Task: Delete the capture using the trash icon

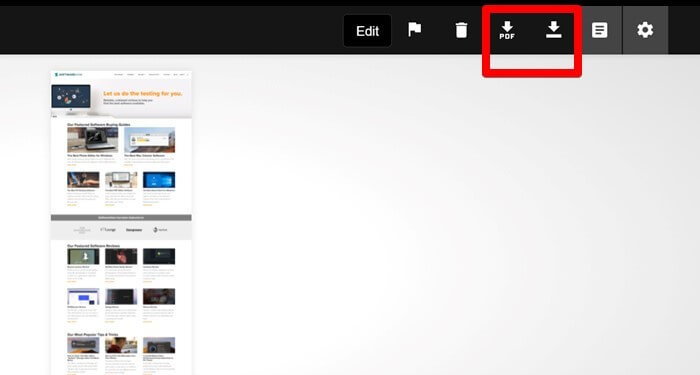Action: 461,30
